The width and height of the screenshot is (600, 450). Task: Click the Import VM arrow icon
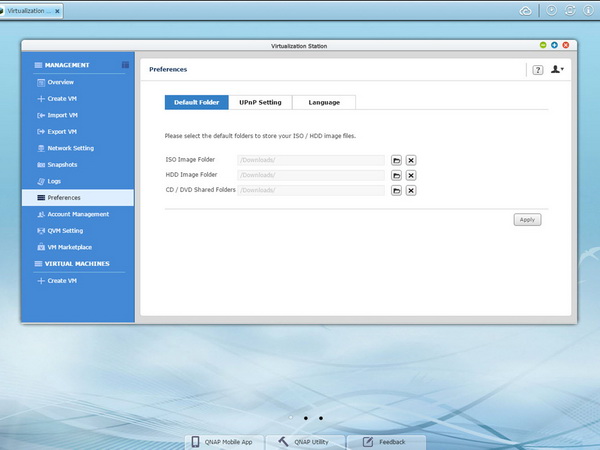coord(41,115)
